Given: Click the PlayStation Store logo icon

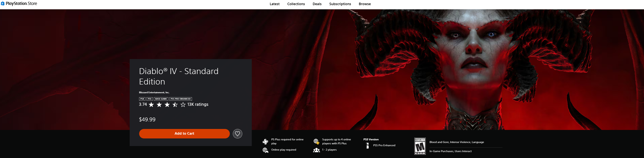Looking at the screenshot, I should coord(3,3).
